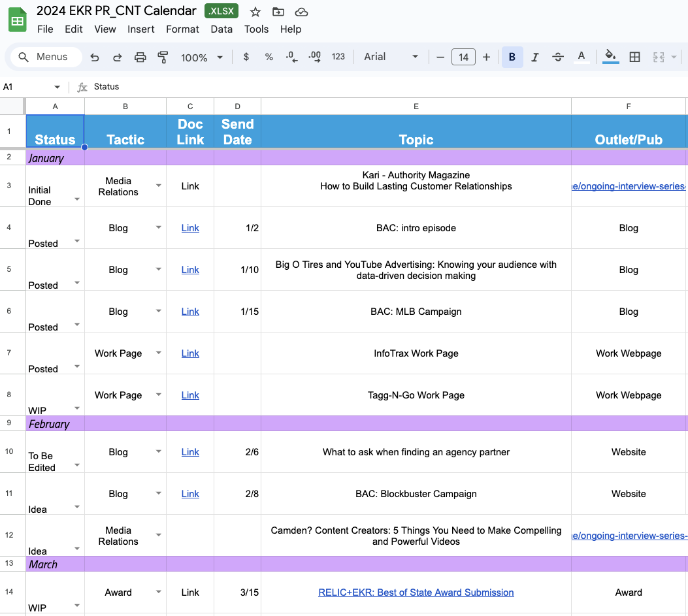The width and height of the screenshot is (688, 616).
Task: Click the font size input field
Action: click(463, 57)
